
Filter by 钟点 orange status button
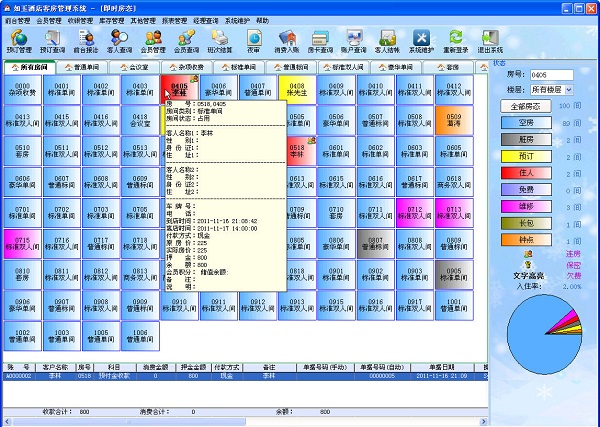point(526,240)
